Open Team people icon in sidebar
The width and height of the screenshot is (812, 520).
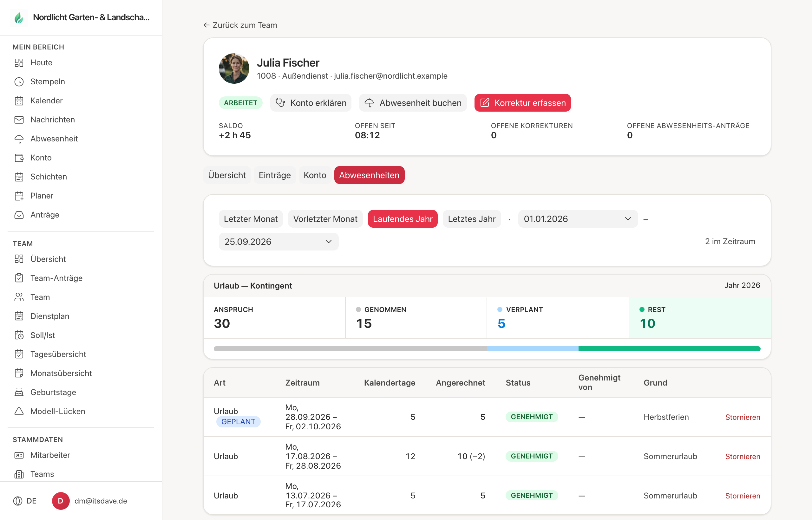pos(19,297)
